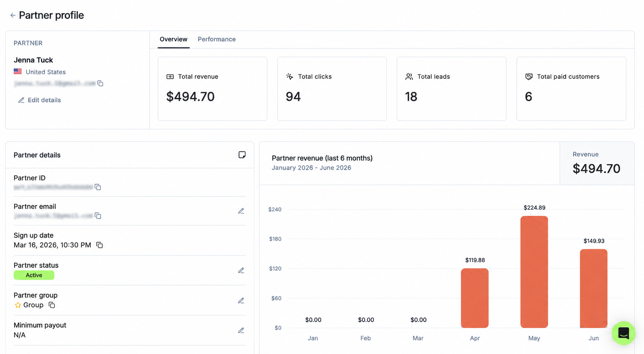The image size is (644, 354).
Task: Copy the Sign up date
Action: point(100,245)
